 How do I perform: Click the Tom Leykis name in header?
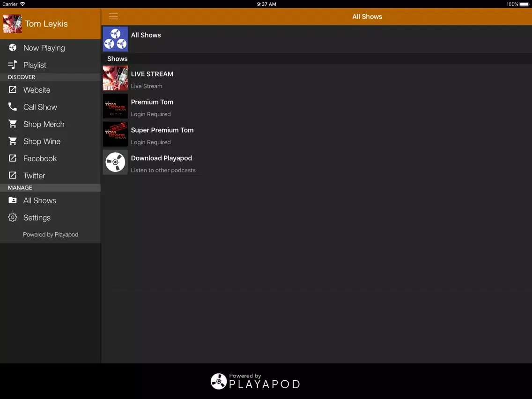pos(46,24)
